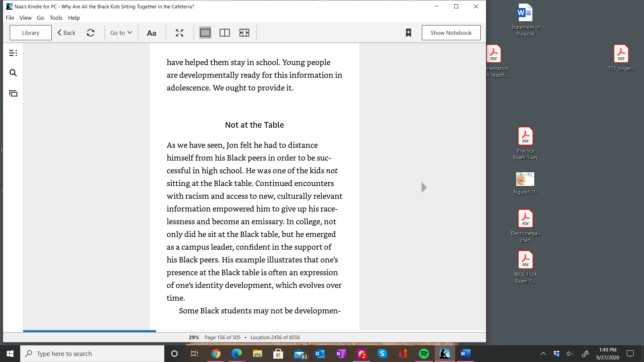Open the clock and calendar flyout
644x362 pixels.
point(608,354)
